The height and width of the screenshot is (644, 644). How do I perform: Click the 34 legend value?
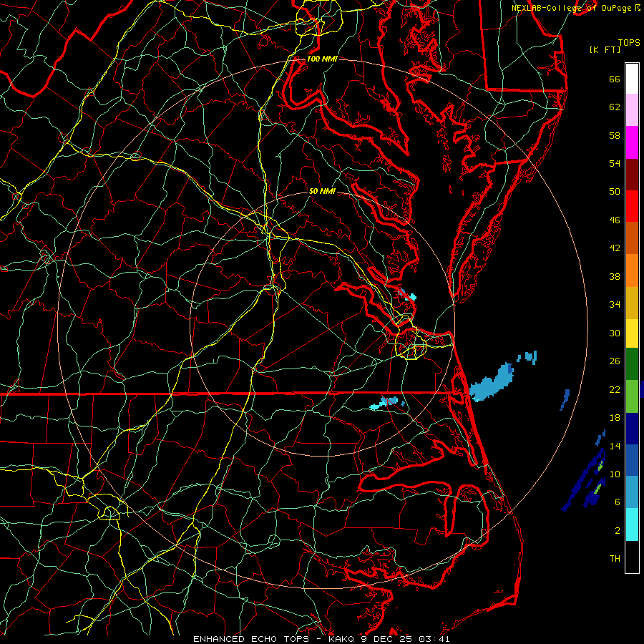click(615, 305)
